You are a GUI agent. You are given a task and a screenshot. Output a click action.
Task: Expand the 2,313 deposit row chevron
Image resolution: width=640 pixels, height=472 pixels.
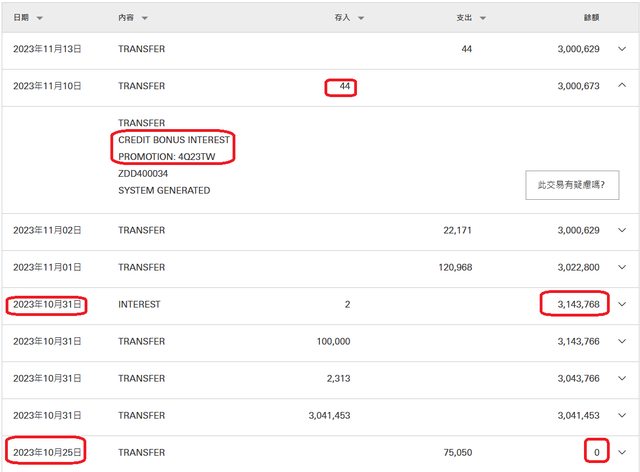[623, 378]
